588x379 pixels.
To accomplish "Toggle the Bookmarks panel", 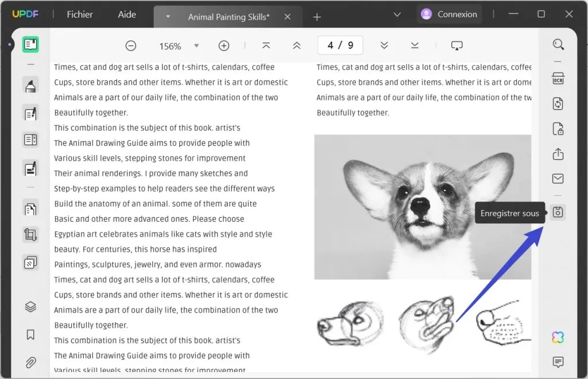I will pyautogui.click(x=30, y=334).
